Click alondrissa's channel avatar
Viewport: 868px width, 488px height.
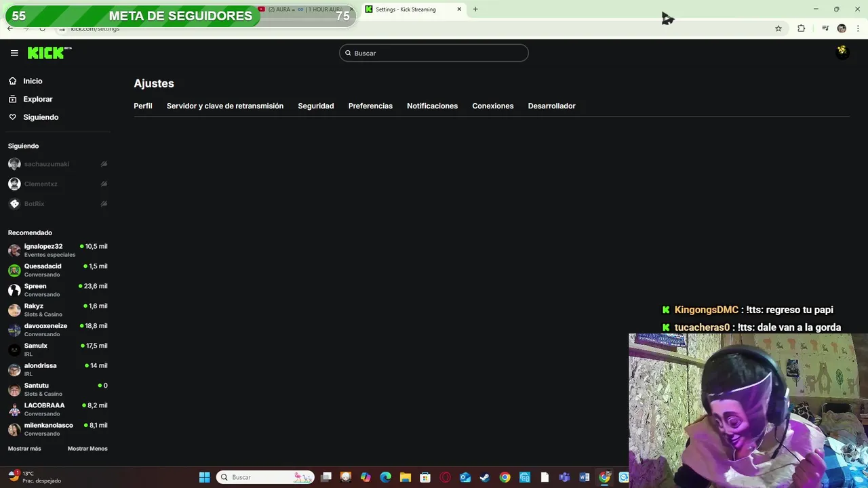(x=14, y=369)
